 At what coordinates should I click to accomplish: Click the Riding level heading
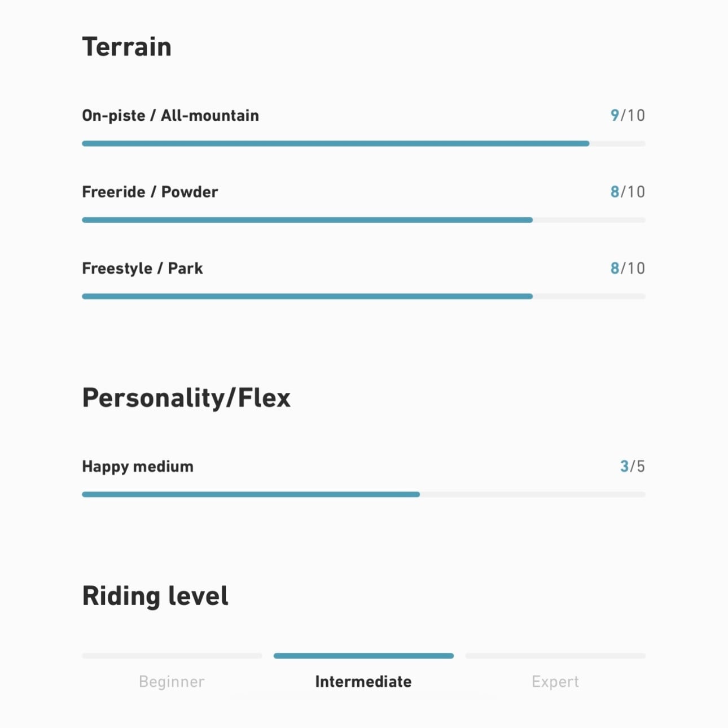(x=155, y=596)
